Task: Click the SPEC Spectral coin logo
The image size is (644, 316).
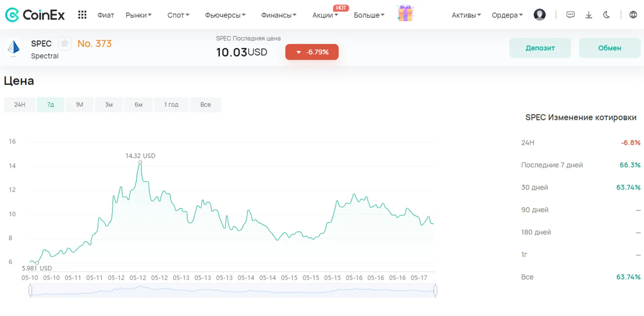Action: click(x=14, y=48)
